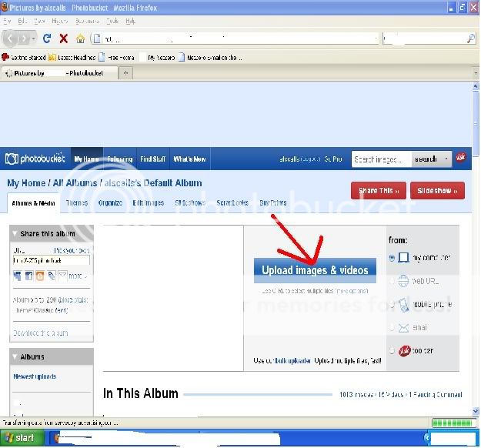Click the Firefox address bar
Image resolution: width=481 pixels, height=448 pixels.
click(x=235, y=38)
